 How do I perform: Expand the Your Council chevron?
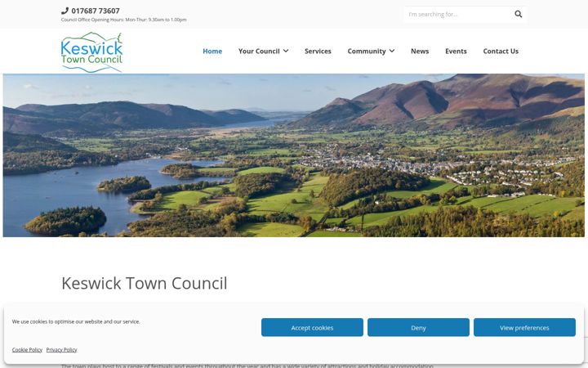coord(286,51)
